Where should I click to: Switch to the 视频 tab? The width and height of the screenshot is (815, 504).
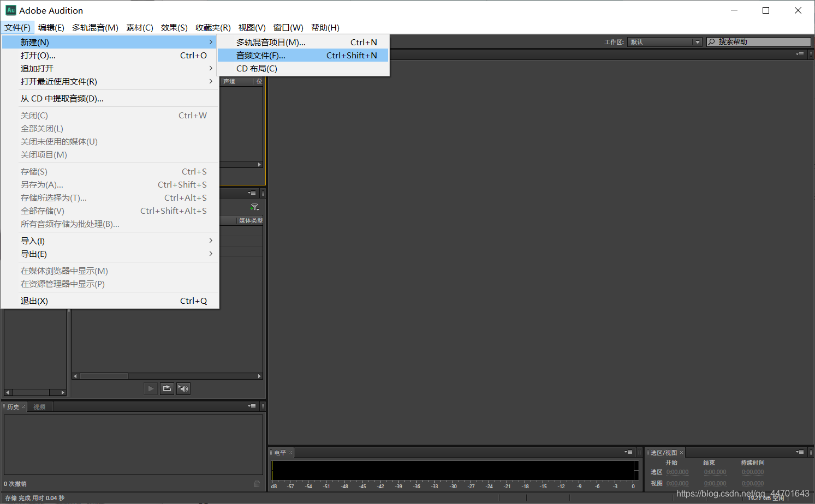tap(39, 407)
